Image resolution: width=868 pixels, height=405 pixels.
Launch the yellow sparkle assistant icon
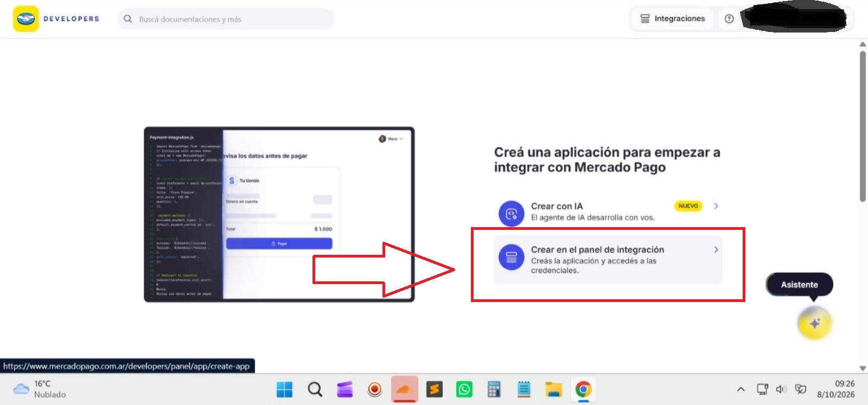[x=814, y=324]
